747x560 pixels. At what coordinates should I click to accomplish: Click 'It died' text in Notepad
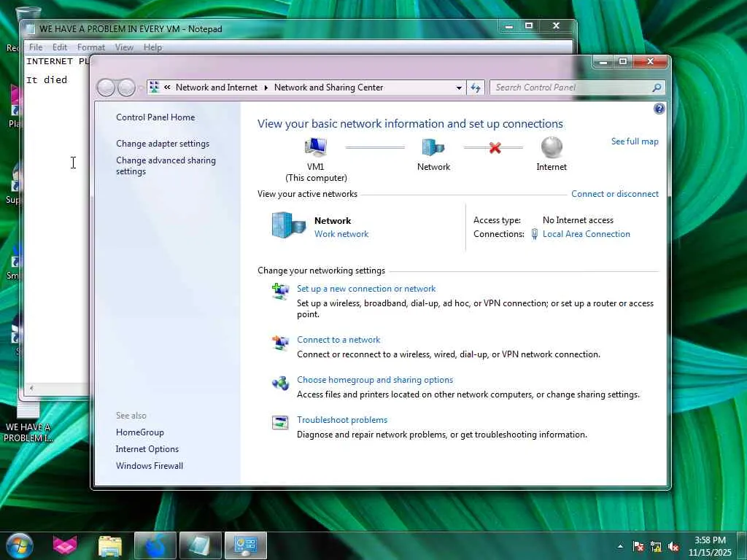click(x=47, y=79)
